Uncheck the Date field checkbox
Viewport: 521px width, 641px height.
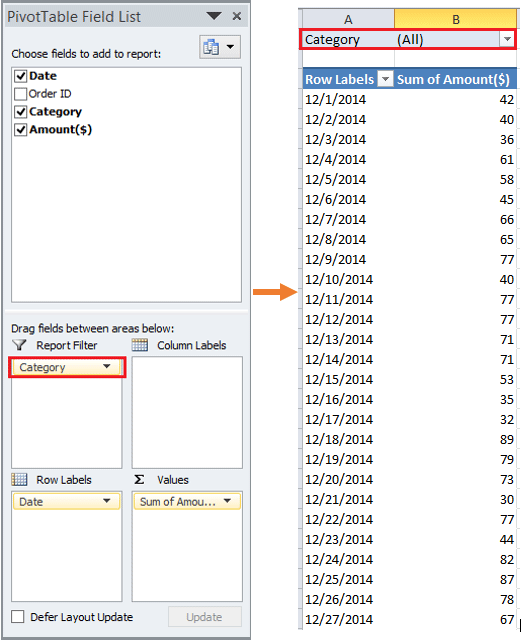[x=20, y=76]
